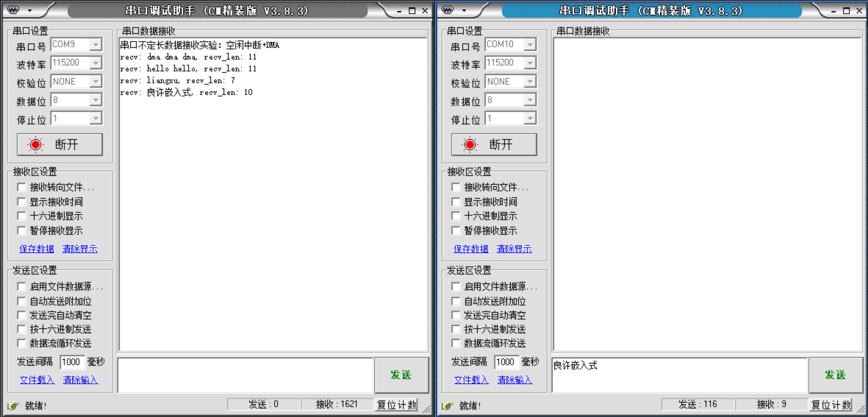Click the hand status icon in the left status bar

pos(13,405)
